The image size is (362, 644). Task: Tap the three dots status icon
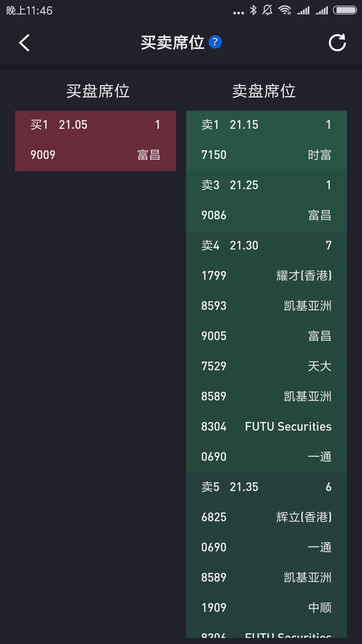(x=238, y=13)
